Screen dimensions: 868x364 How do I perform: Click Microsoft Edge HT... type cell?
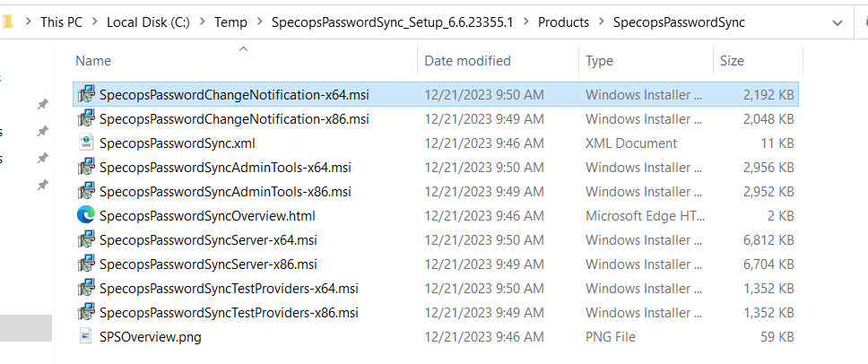coord(646,216)
